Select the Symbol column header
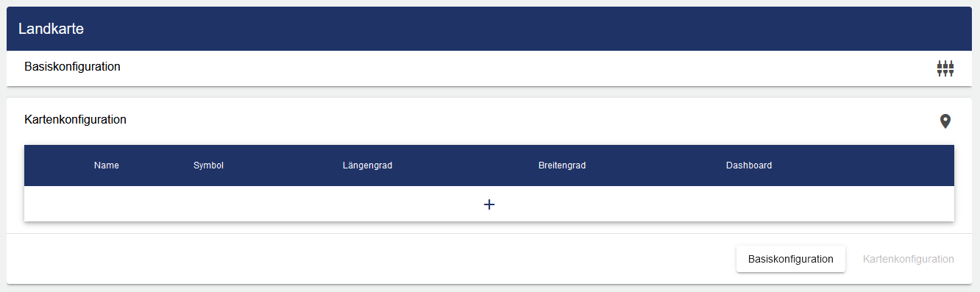This screenshot has height=292, width=980. 208,165
